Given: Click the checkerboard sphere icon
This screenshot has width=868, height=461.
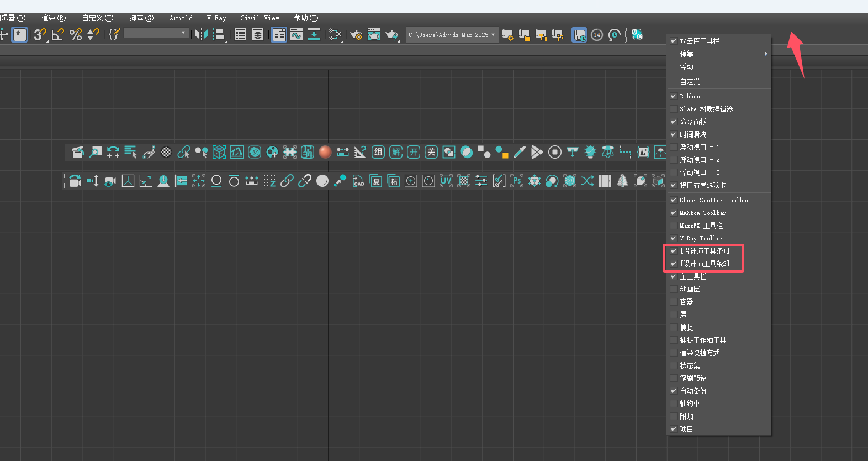Looking at the screenshot, I should 166,152.
